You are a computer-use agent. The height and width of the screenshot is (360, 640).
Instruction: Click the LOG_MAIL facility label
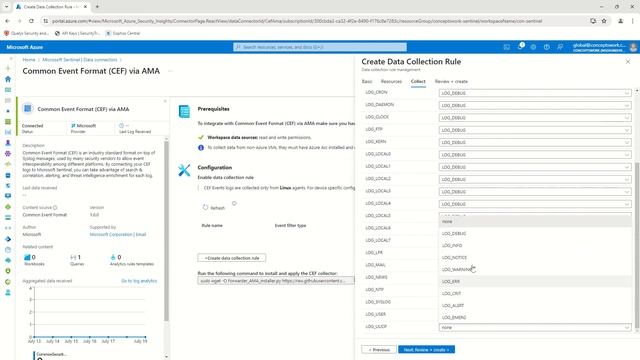(376, 265)
